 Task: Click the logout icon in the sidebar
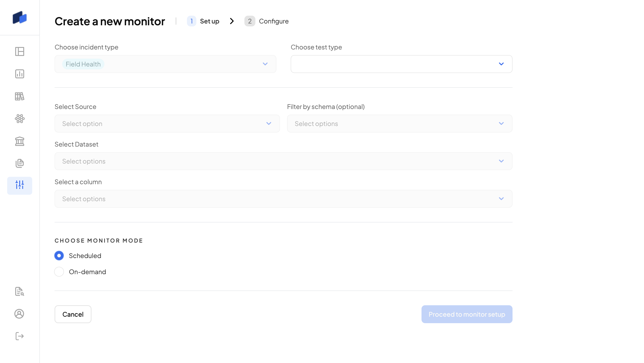click(19, 336)
